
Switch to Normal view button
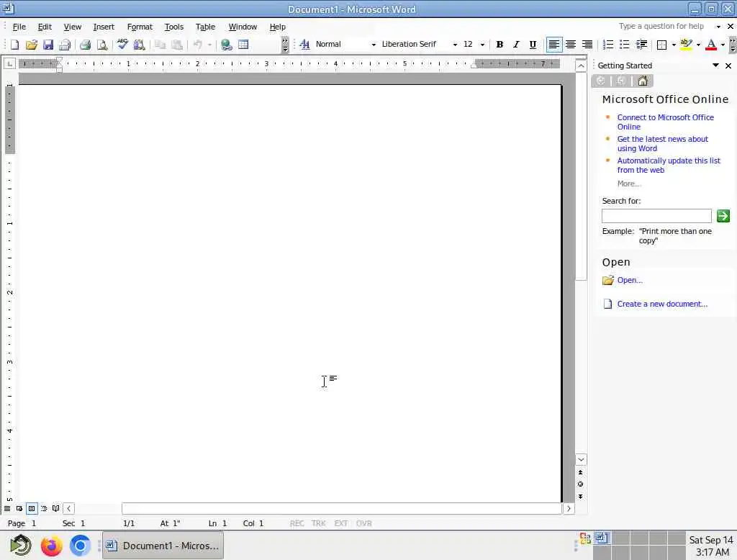(x=7, y=508)
